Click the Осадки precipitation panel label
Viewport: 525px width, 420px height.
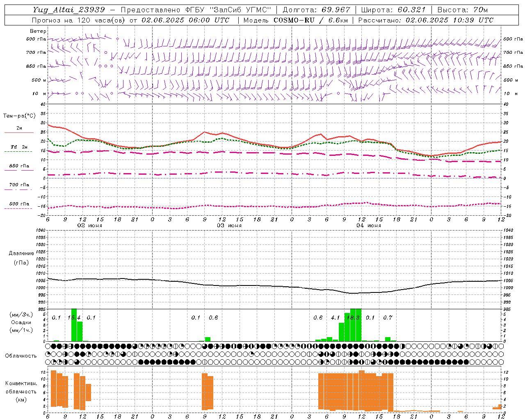click(21, 322)
